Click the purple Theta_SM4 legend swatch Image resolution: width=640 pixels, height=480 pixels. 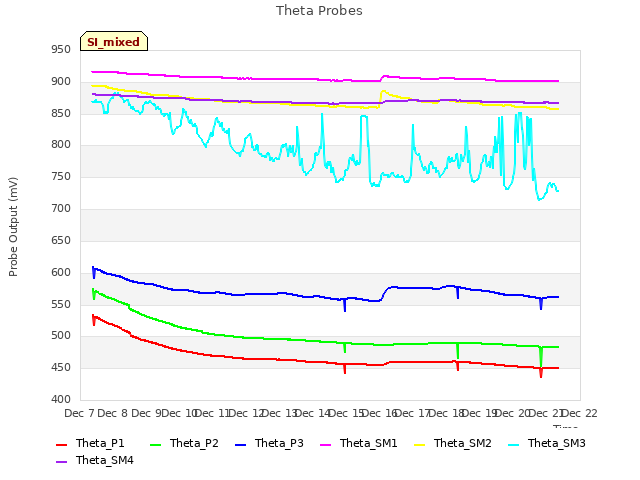[x=62, y=462]
